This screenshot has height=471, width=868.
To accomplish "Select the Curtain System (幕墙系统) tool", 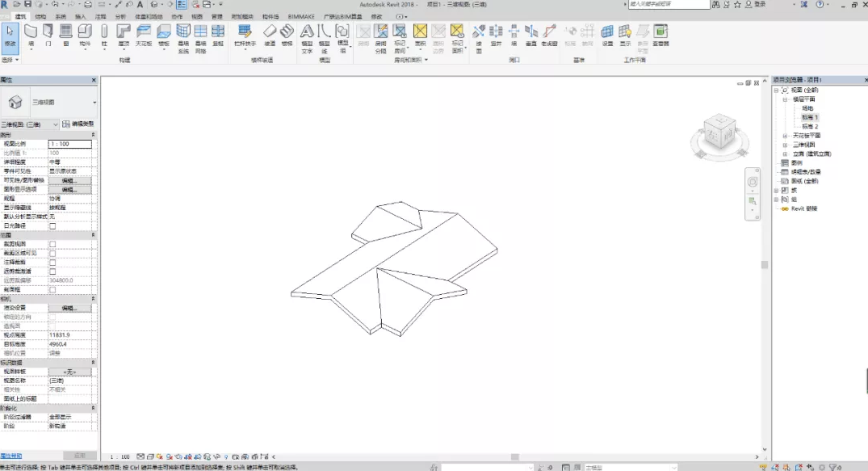I will coord(183,39).
